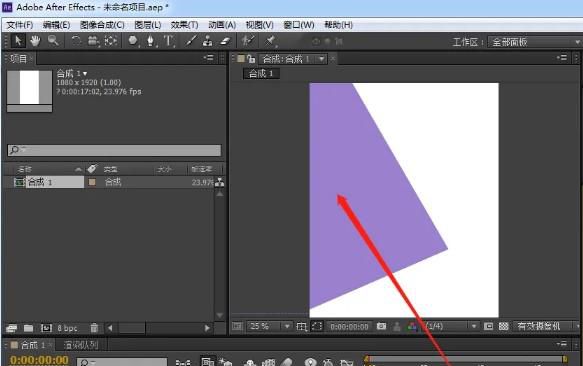
Task: Open the 窗口(W) menu
Action: pyautogui.click(x=299, y=25)
